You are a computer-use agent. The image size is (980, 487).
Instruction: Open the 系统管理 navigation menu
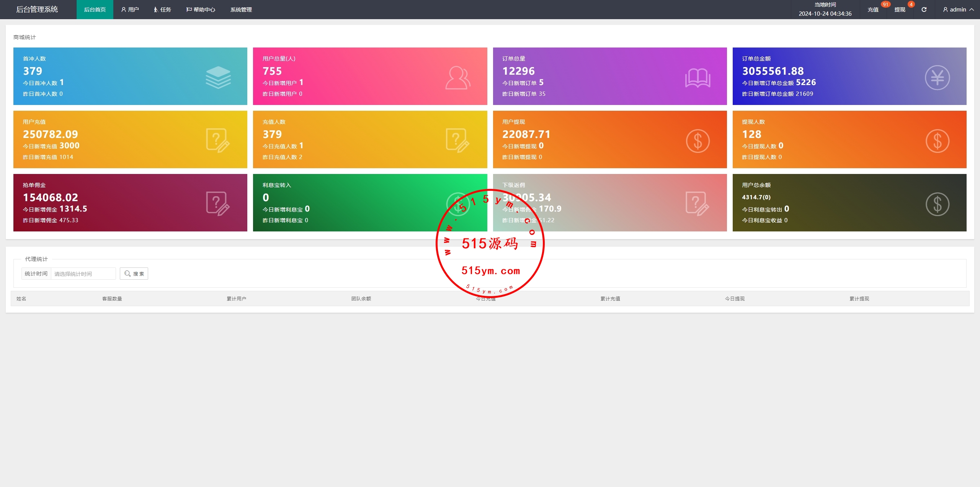241,10
